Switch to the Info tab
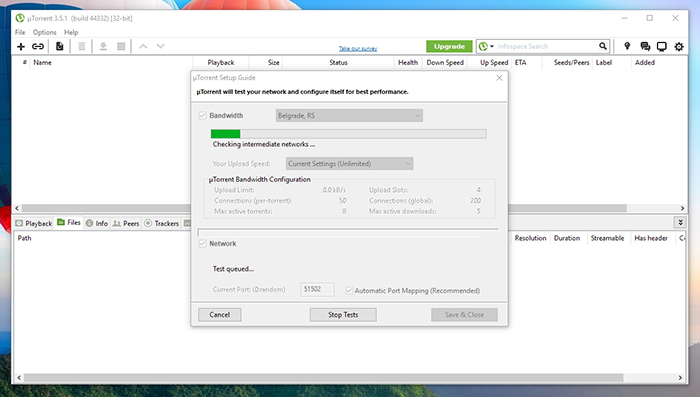700x397 pixels. point(97,223)
